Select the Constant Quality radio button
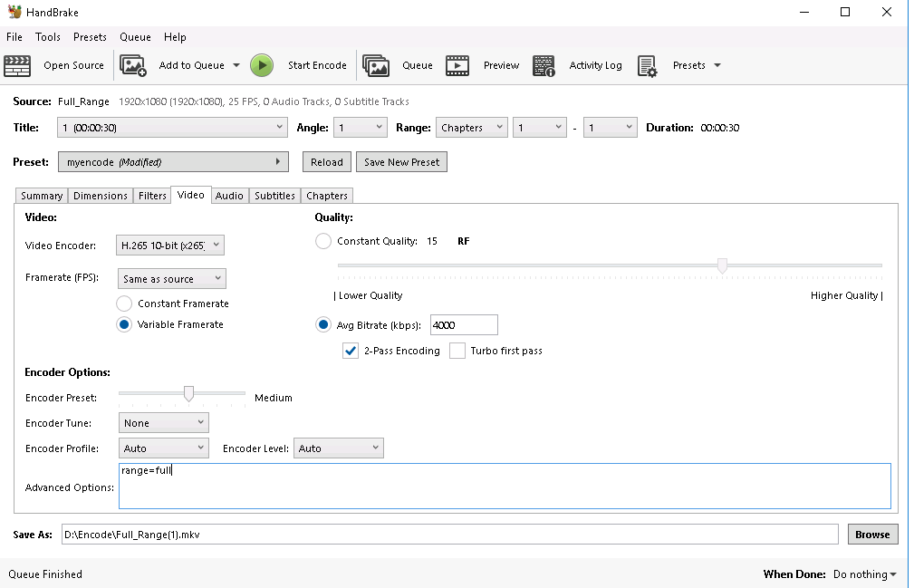The height and width of the screenshot is (588, 914). [323, 241]
